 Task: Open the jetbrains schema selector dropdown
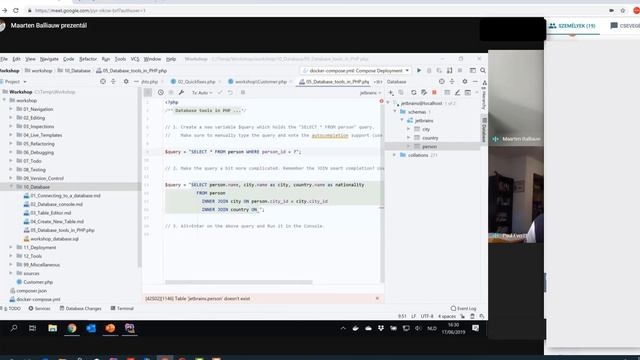coord(370,93)
